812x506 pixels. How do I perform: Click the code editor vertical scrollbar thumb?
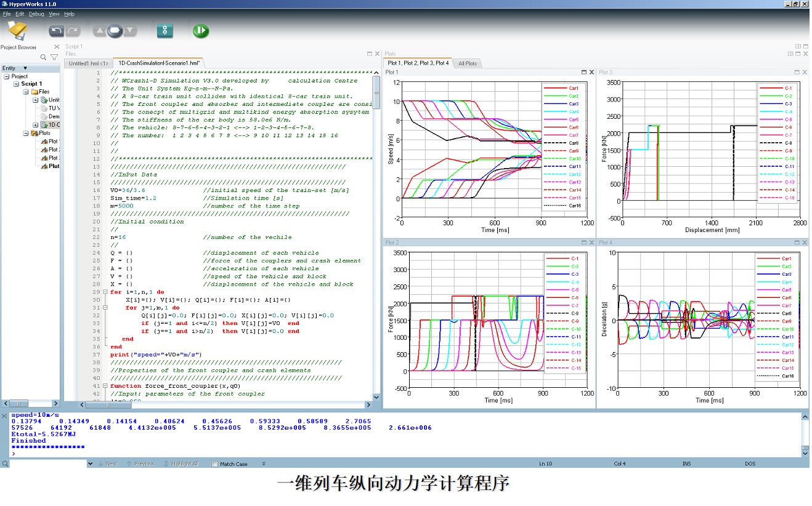click(376, 92)
